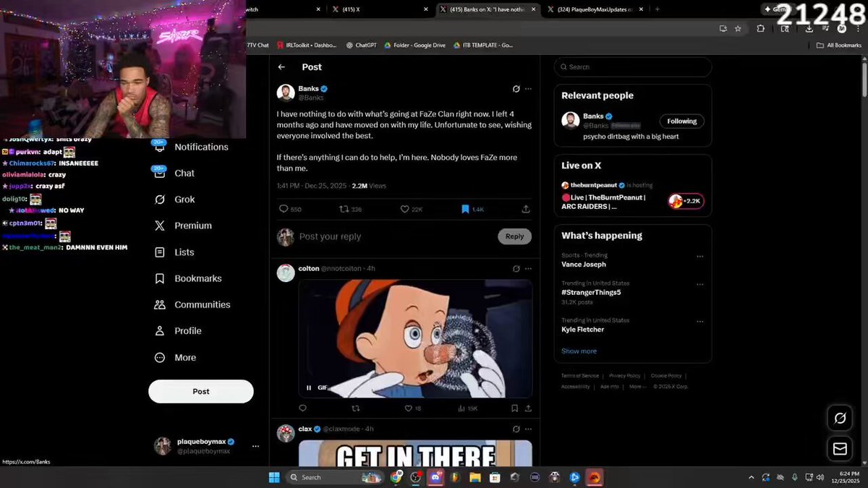Click the Reply button under the post
Screen dimensions: 868x488
point(515,236)
